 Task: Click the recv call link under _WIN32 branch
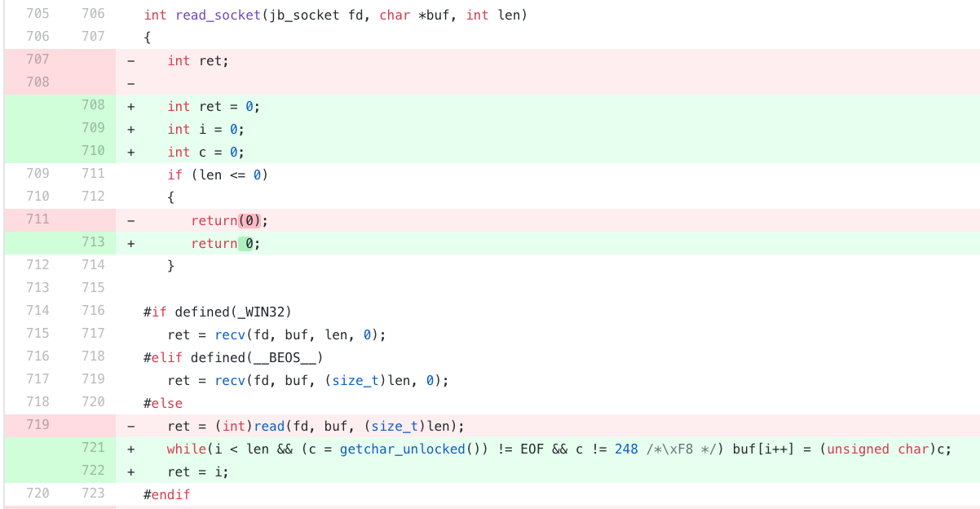230,334
